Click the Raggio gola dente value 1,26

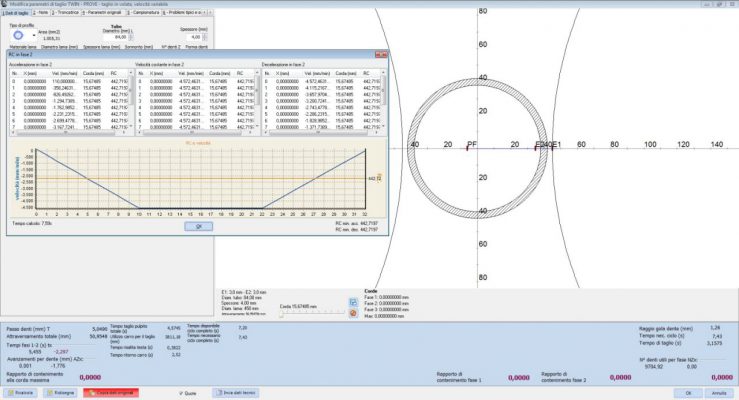pos(715,327)
